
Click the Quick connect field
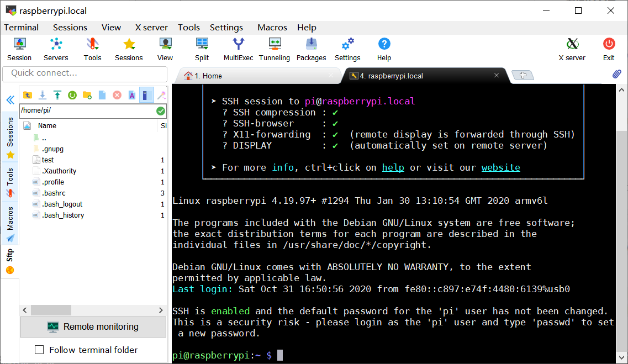pos(85,73)
